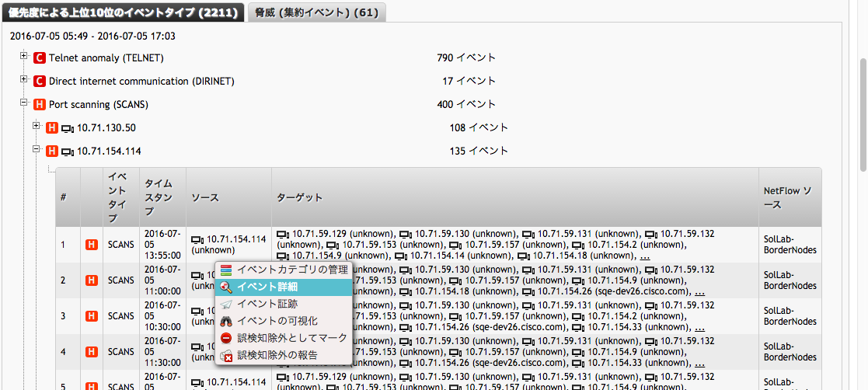This screenshot has width=868, height=390.
Task: Select the 優先度による上位10位のイベントタイプ tab
Action: [123, 12]
